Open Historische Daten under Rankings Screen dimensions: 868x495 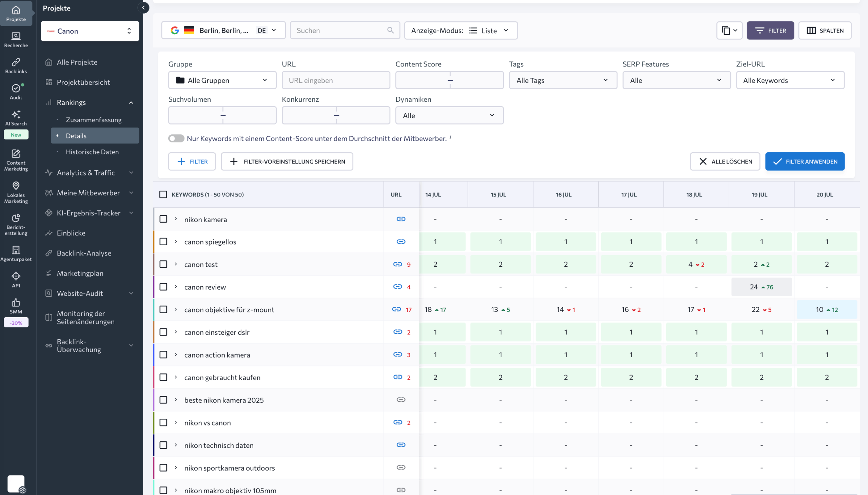pos(92,152)
